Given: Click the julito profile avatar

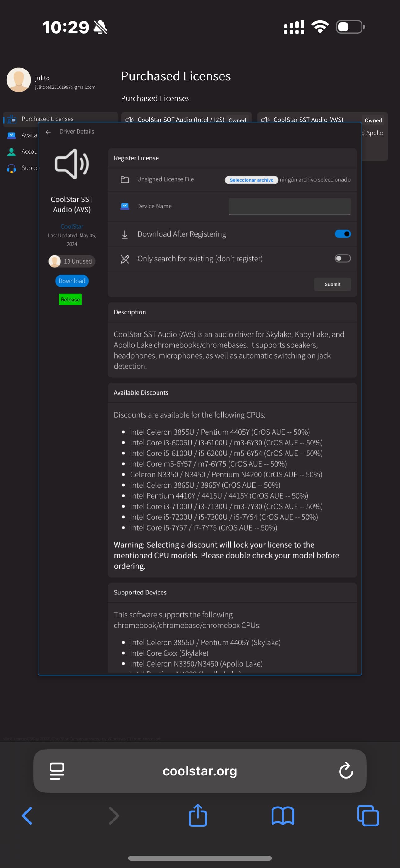Looking at the screenshot, I should point(19,80).
